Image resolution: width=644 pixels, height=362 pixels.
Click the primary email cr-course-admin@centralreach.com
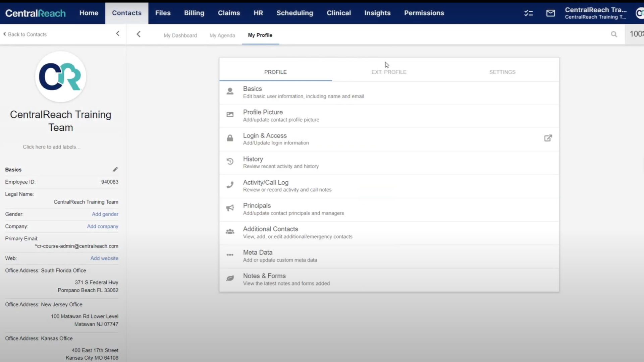coord(76,246)
